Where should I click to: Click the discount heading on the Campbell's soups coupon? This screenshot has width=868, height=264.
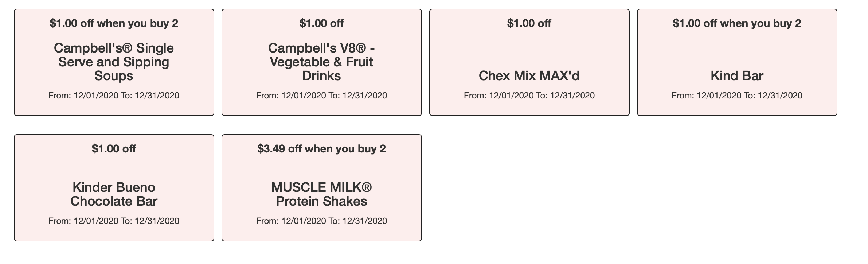114,23
